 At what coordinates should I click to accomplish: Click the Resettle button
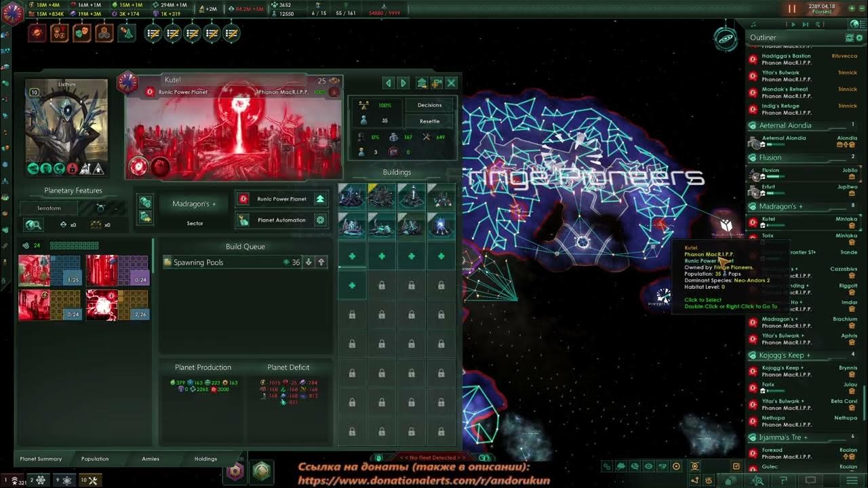click(429, 121)
